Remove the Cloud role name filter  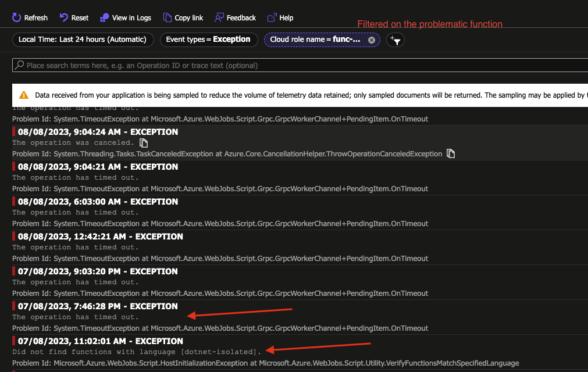(371, 40)
